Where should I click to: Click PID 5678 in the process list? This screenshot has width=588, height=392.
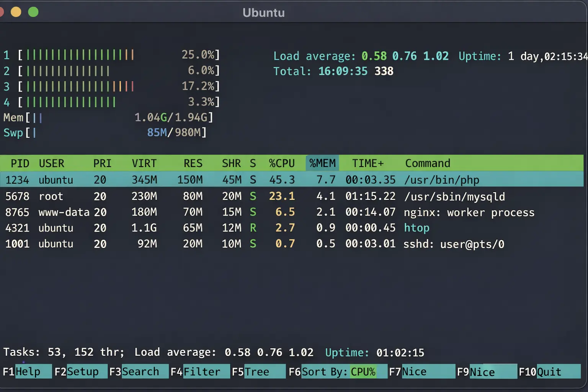coord(17,196)
